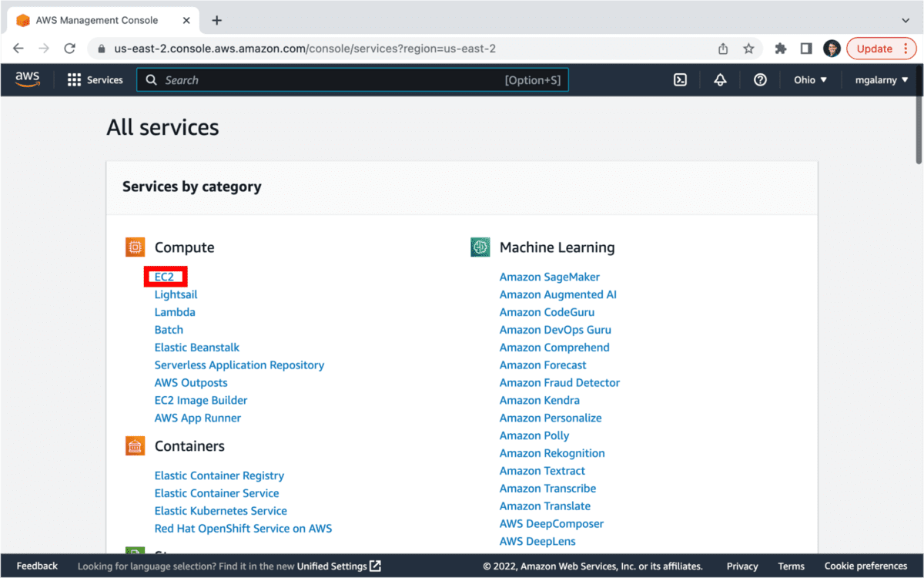Toggle the browser side panel icon
924x578 pixels.
(806, 49)
